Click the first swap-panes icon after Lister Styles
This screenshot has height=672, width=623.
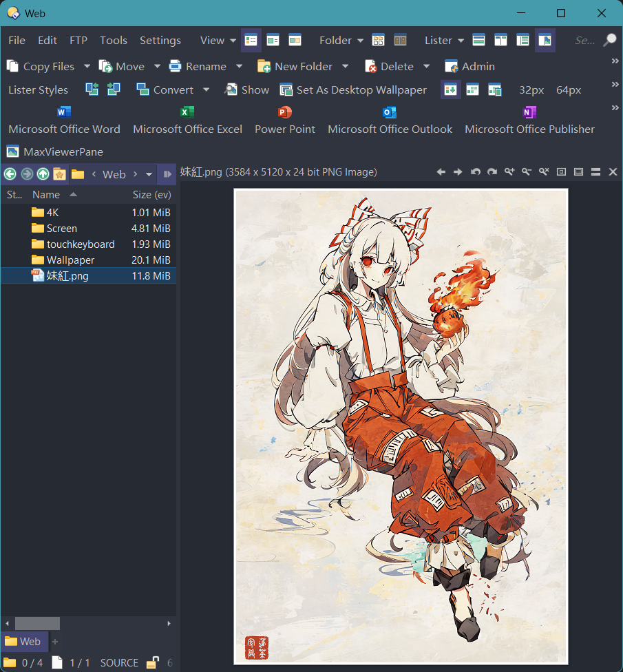click(x=92, y=90)
